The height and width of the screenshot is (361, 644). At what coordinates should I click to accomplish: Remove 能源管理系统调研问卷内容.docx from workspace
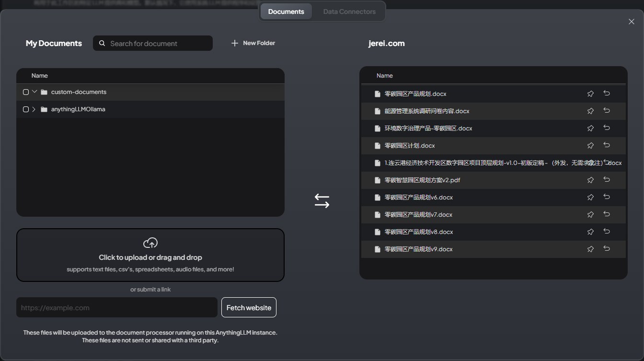(x=607, y=111)
